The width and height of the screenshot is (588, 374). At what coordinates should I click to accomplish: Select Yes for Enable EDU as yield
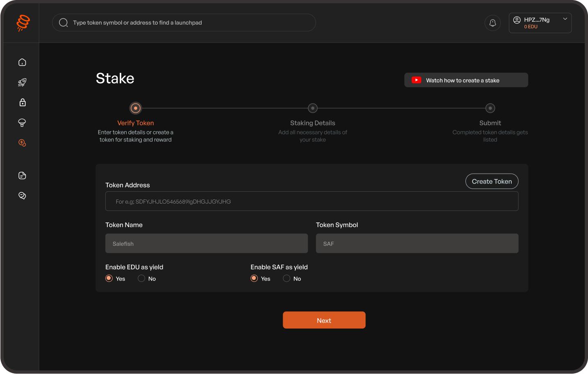109,278
